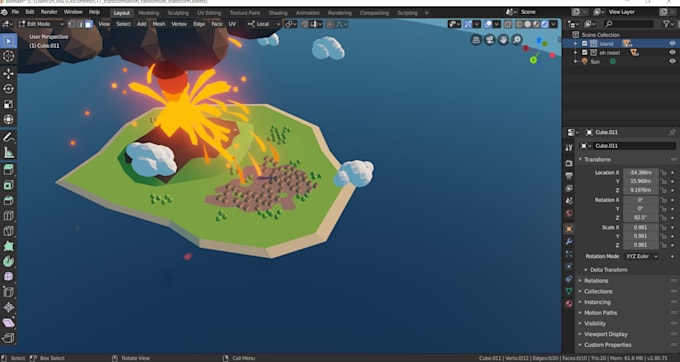The image size is (680, 362).
Task: Open the Object Data mesh tab
Action: [569, 291]
